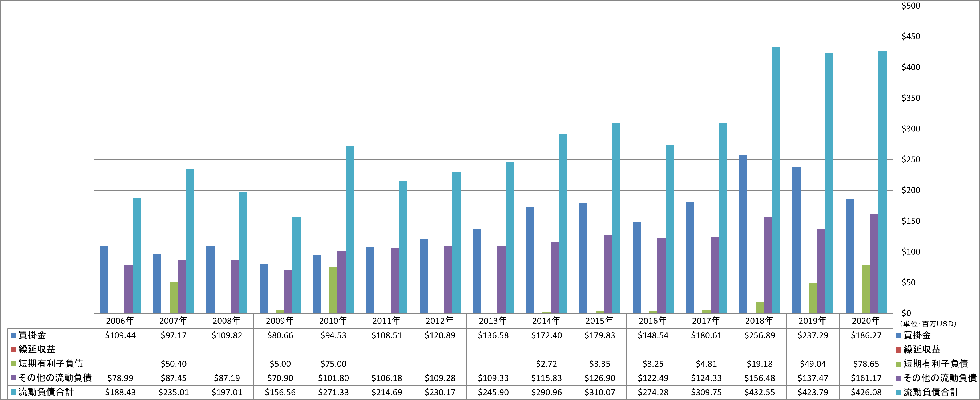Click the 2013年 column header

[x=493, y=321]
